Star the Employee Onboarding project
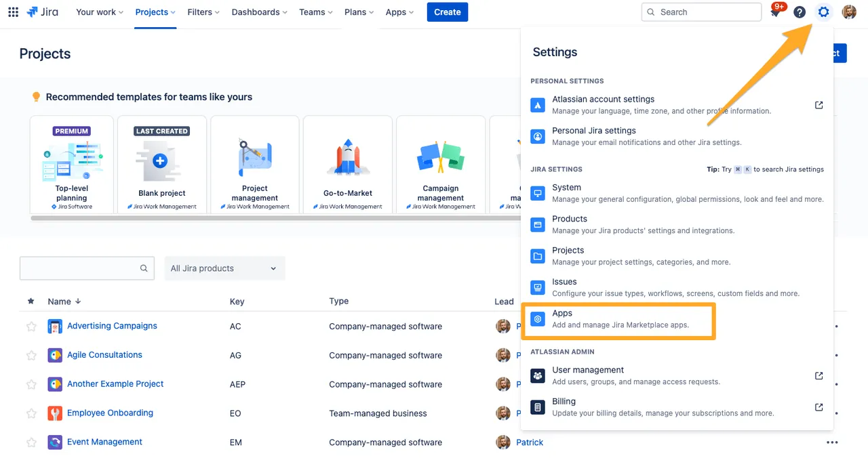 [x=31, y=413]
